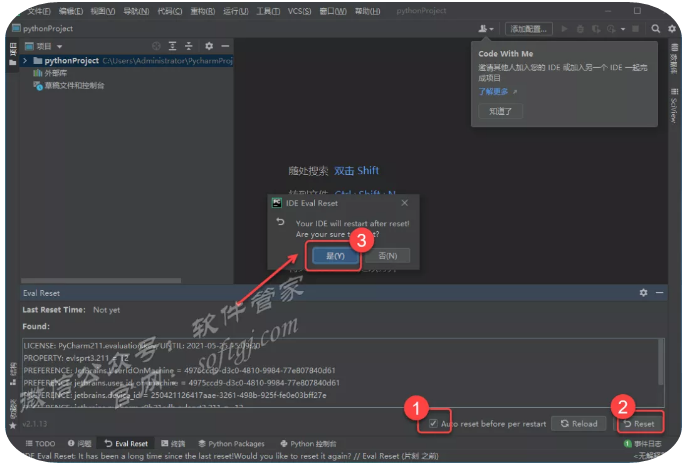Image resolution: width=685 pixels, height=464 pixels.
Task: Open the Python Packages tab
Action: coord(232,444)
